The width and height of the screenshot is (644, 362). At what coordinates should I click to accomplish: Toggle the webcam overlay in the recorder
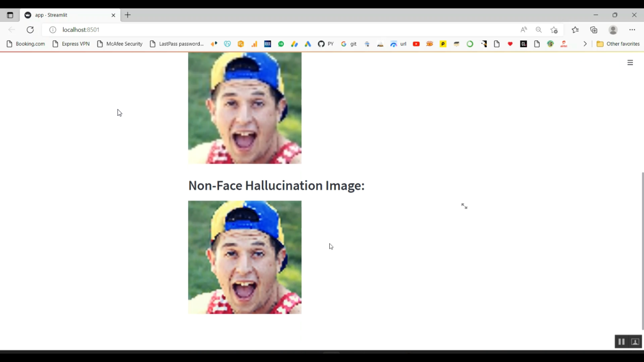click(635, 341)
